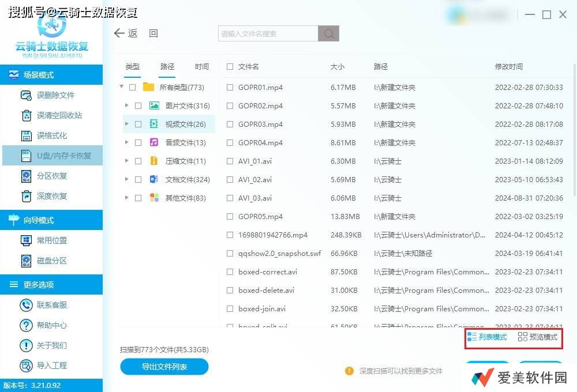Click the search magnifier icon button
This screenshot has width=577, height=392.
pos(328,34)
